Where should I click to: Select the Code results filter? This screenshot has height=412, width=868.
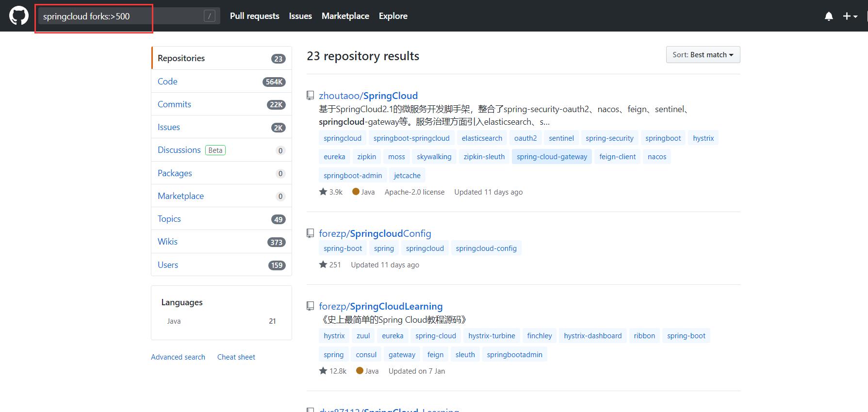[167, 82]
